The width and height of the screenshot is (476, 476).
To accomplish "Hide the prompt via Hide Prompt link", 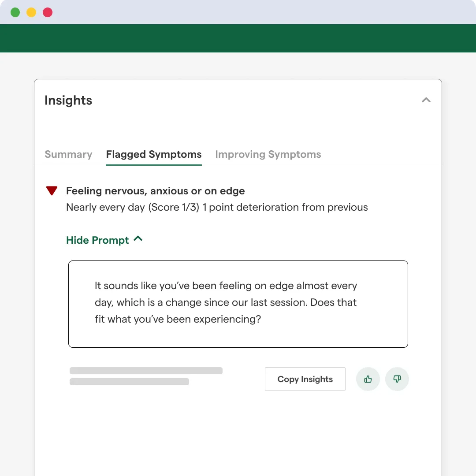I will 97,240.
